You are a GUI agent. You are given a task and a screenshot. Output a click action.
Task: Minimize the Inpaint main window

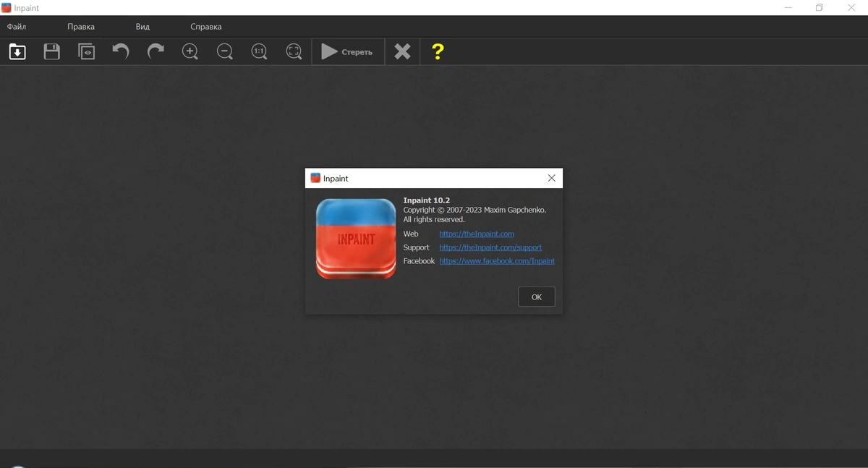tap(788, 8)
